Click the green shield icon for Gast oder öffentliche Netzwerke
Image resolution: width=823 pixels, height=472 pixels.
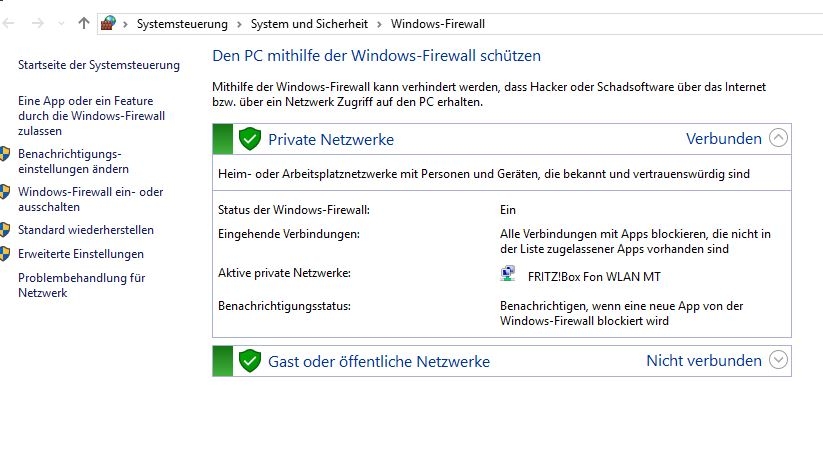250,361
